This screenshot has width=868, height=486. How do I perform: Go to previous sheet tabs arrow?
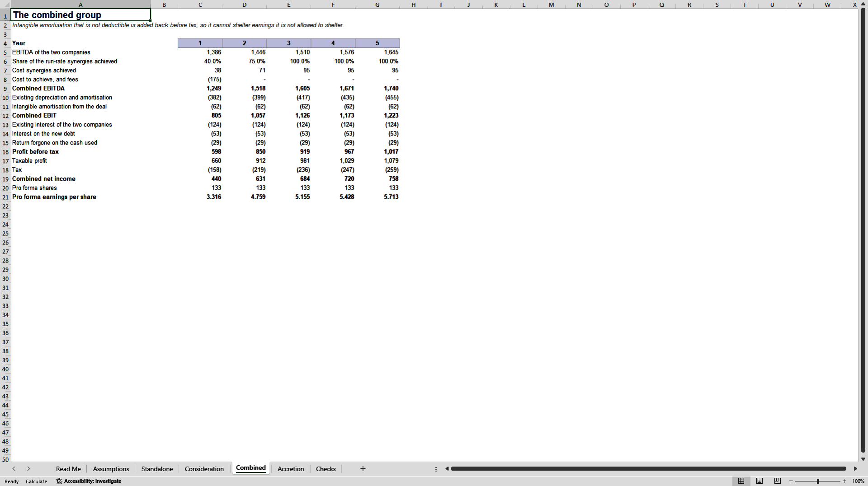pos(14,469)
